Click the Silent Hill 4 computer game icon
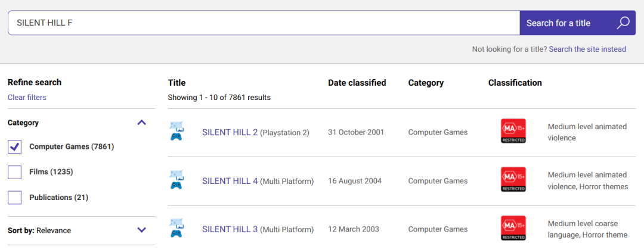This screenshot has width=644, height=250. click(x=177, y=180)
